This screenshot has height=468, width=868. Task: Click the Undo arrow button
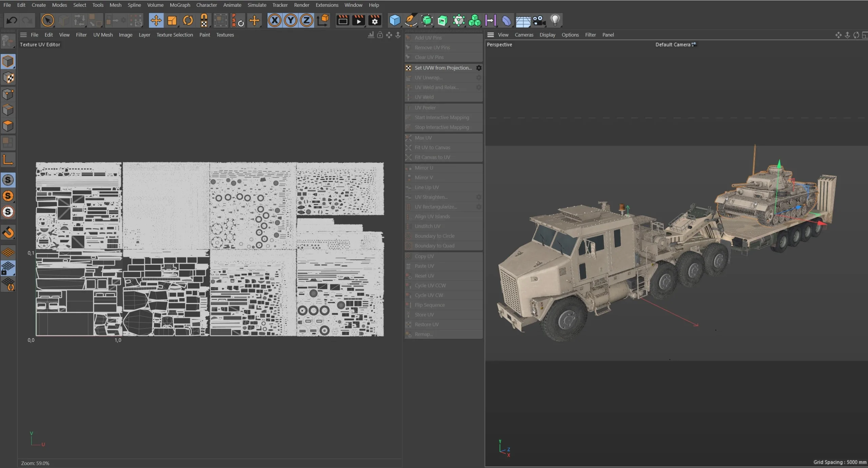tap(12, 20)
